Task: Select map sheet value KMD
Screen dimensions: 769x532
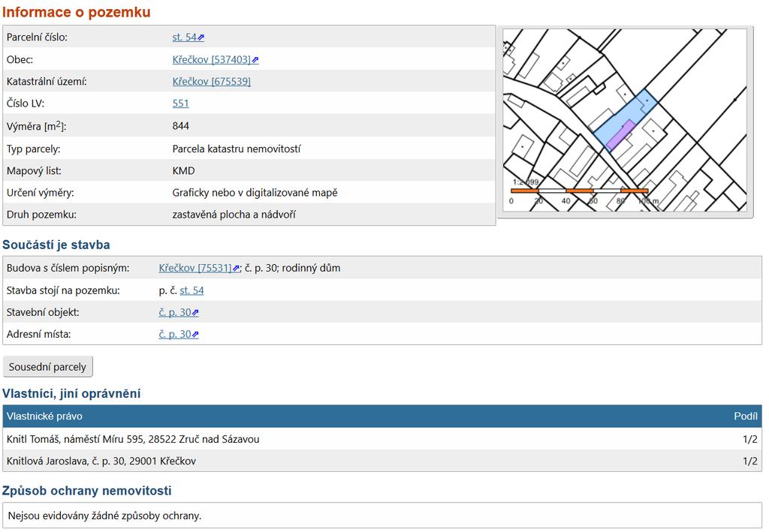Action: point(183,171)
